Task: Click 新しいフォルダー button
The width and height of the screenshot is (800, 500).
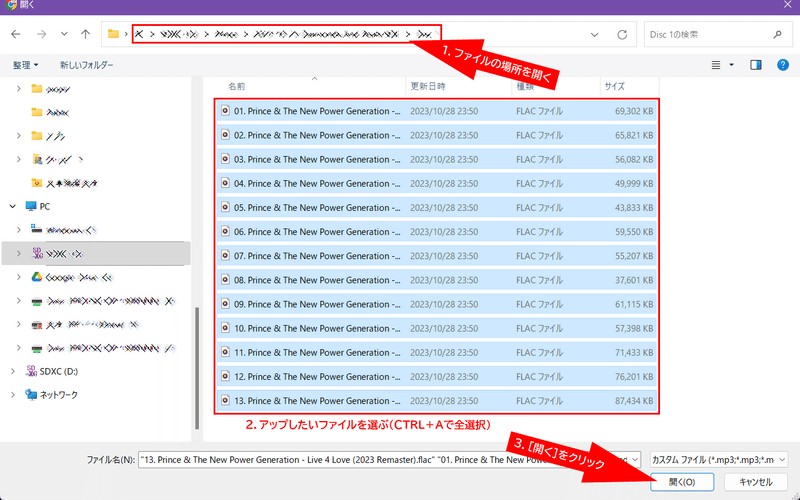Action: (x=86, y=65)
